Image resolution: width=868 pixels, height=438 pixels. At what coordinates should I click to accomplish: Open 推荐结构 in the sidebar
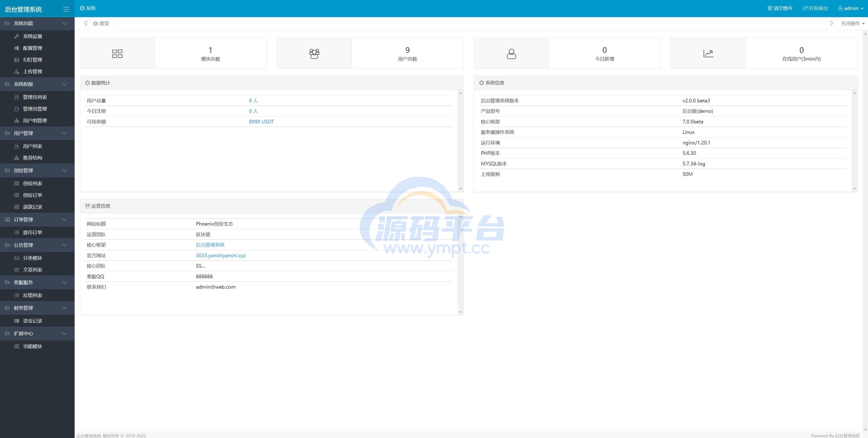(33, 158)
